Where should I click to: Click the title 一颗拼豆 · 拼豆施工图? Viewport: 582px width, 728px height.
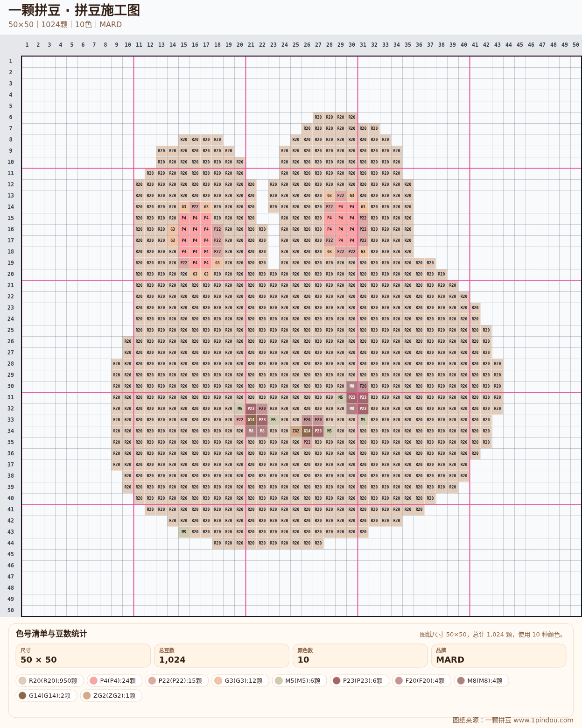point(74,10)
